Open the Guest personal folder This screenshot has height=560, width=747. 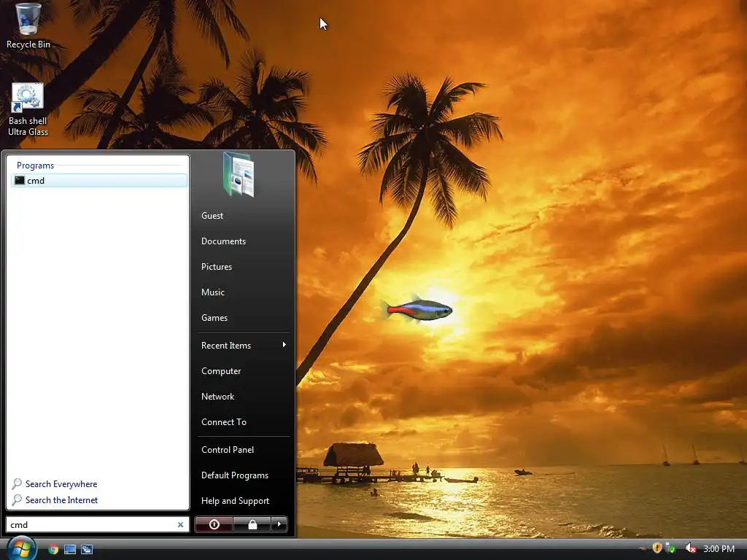click(x=212, y=216)
